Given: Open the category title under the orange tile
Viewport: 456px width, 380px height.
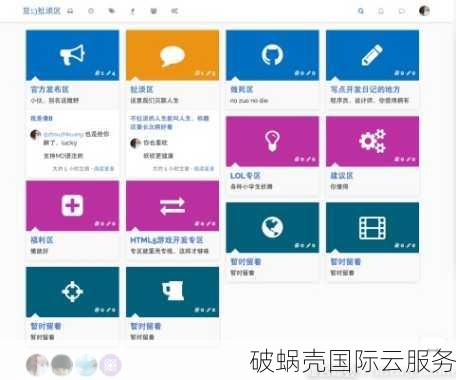Looking at the screenshot, I should click(142, 89).
